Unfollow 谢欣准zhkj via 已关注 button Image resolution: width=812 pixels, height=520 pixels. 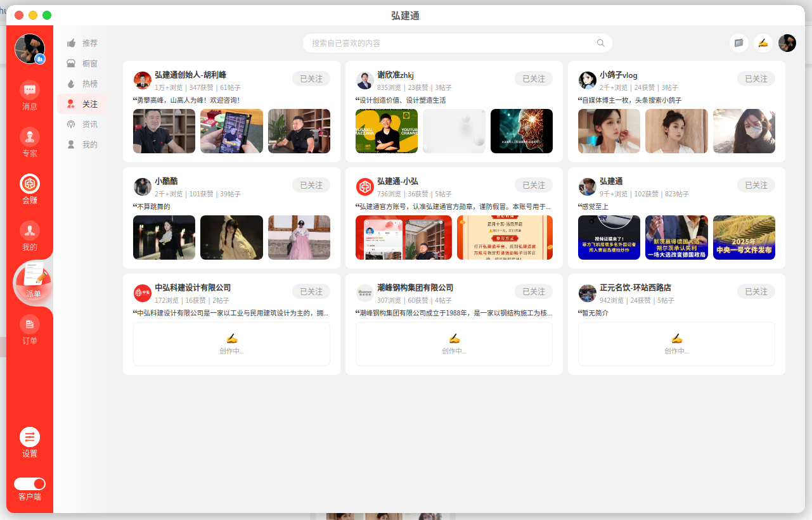pos(534,79)
